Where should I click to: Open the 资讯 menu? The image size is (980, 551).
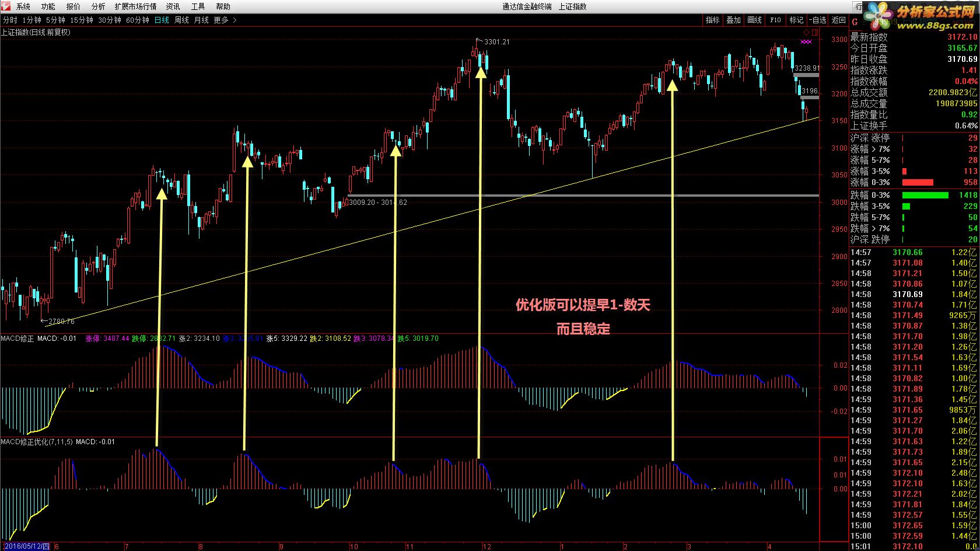(x=173, y=6)
